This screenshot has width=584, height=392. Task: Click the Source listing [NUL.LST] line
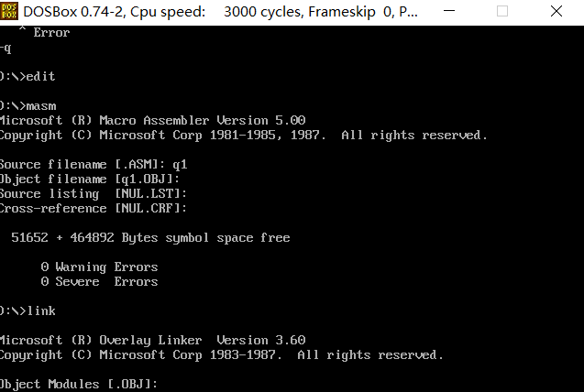pyautogui.click(x=94, y=193)
